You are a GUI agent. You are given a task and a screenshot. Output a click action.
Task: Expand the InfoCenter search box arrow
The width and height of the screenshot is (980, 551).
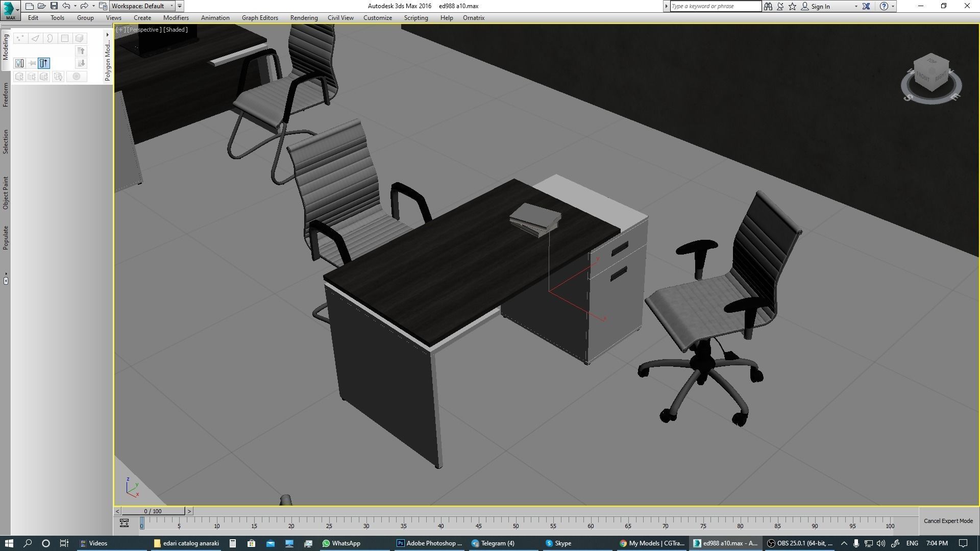(x=666, y=6)
